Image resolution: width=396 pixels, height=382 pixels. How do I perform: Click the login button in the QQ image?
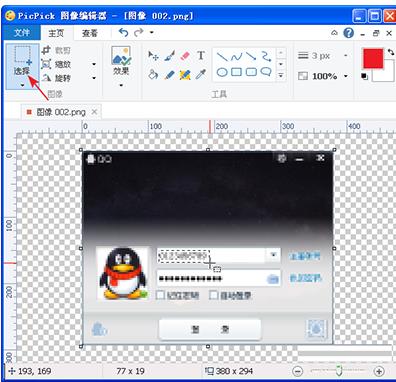(x=210, y=329)
